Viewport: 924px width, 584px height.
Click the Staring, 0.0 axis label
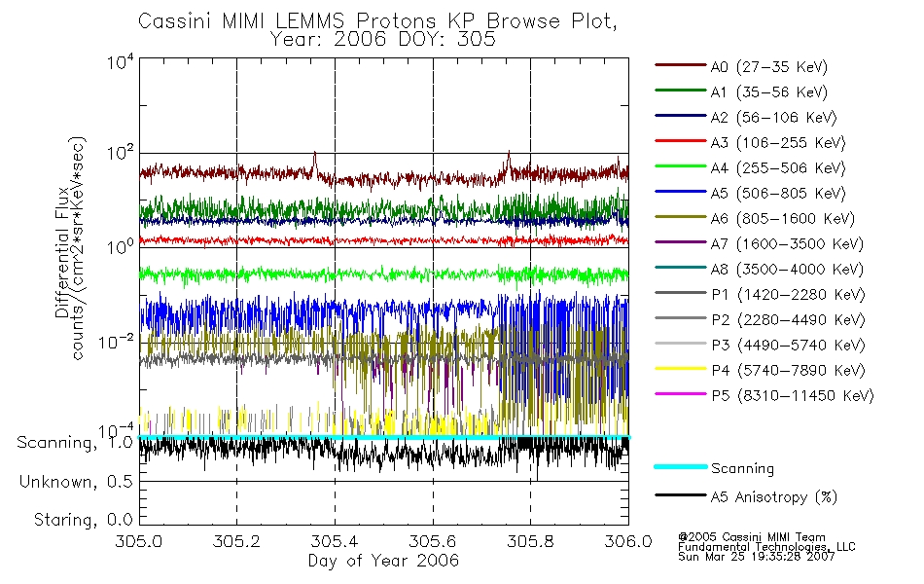click(x=84, y=520)
